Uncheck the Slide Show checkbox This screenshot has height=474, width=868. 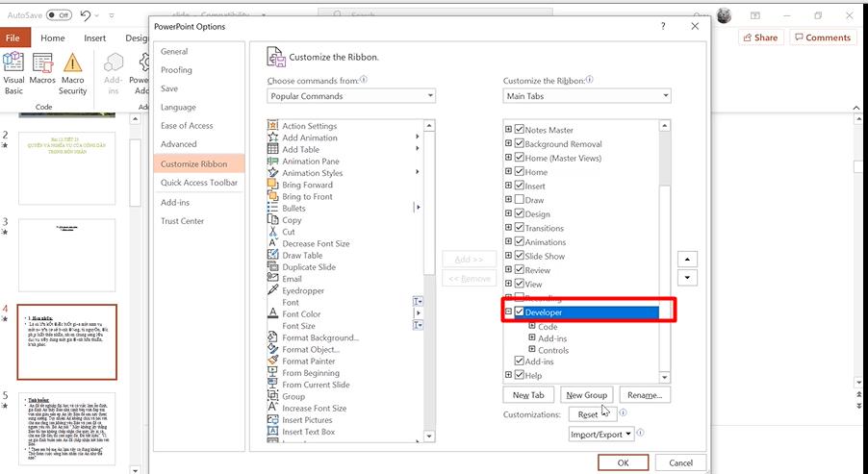tap(519, 256)
